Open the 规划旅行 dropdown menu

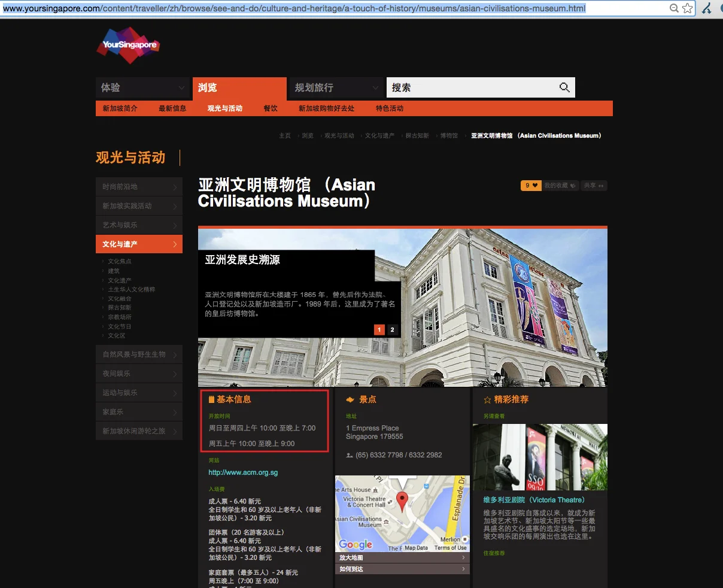click(335, 87)
